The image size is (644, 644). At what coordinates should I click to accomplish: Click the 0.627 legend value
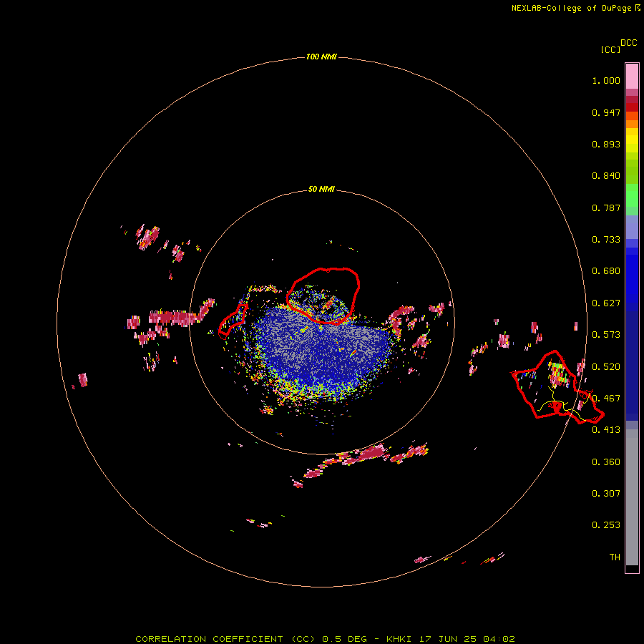(606, 303)
